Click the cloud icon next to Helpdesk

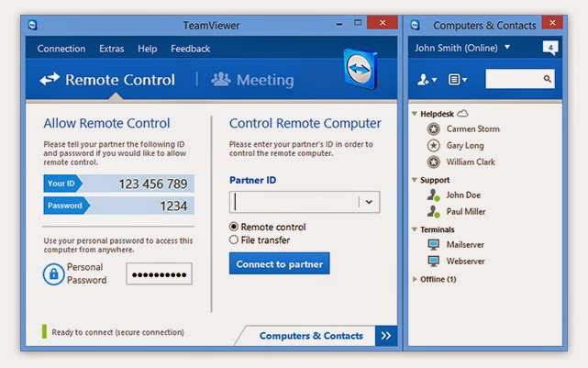[462, 113]
